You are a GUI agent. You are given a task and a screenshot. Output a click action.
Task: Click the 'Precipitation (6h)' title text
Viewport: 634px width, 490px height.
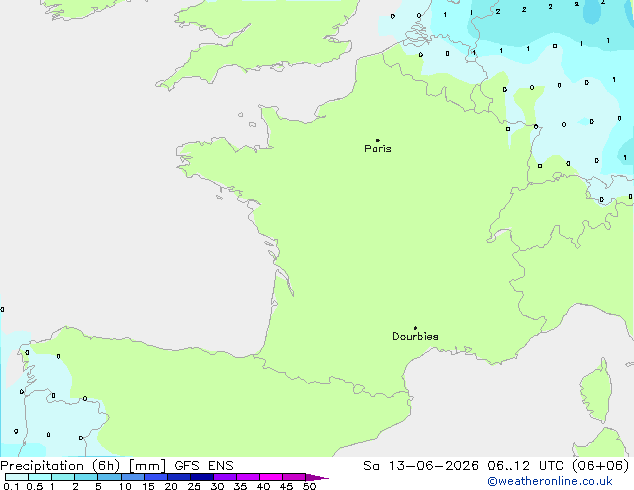click(x=60, y=466)
